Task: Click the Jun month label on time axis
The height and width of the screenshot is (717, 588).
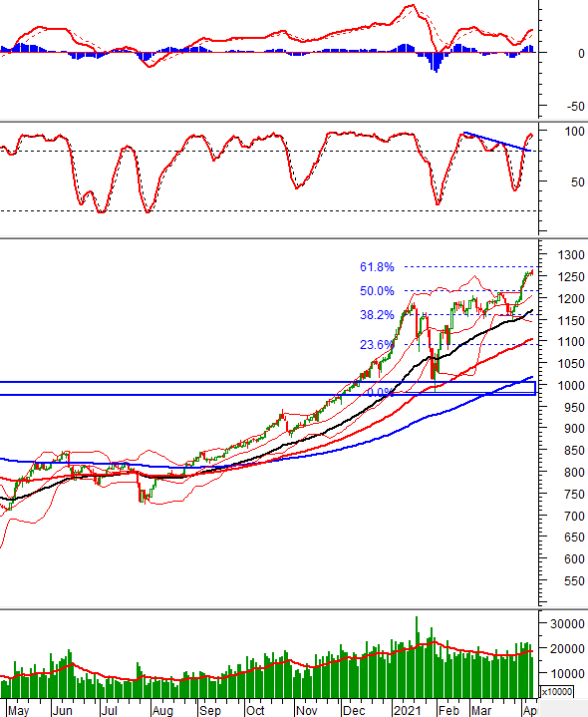Action: click(62, 710)
